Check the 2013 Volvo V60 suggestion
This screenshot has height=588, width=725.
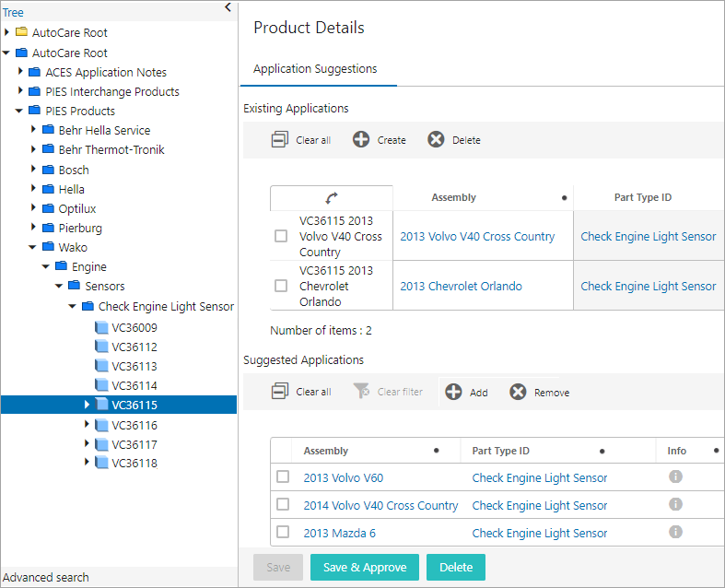[283, 476]
